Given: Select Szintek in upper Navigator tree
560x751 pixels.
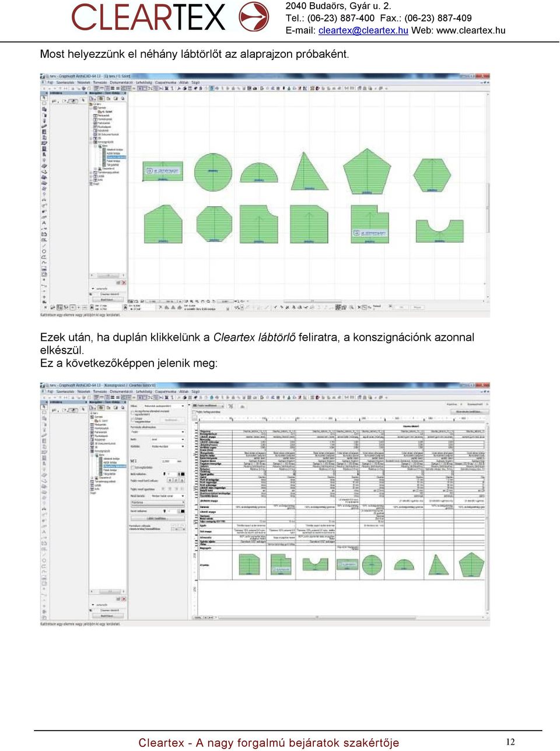Looking at the screenshot, I should click(x=101, y=108).
